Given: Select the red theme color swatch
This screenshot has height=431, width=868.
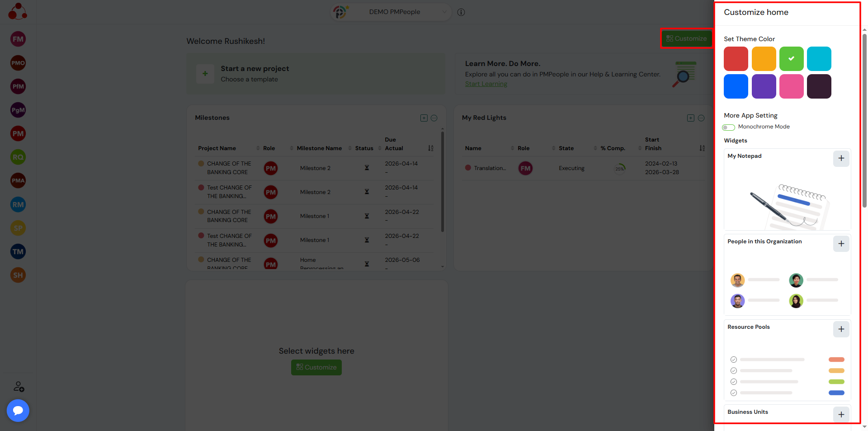Looking at the screenshot, I should [736, 59].
